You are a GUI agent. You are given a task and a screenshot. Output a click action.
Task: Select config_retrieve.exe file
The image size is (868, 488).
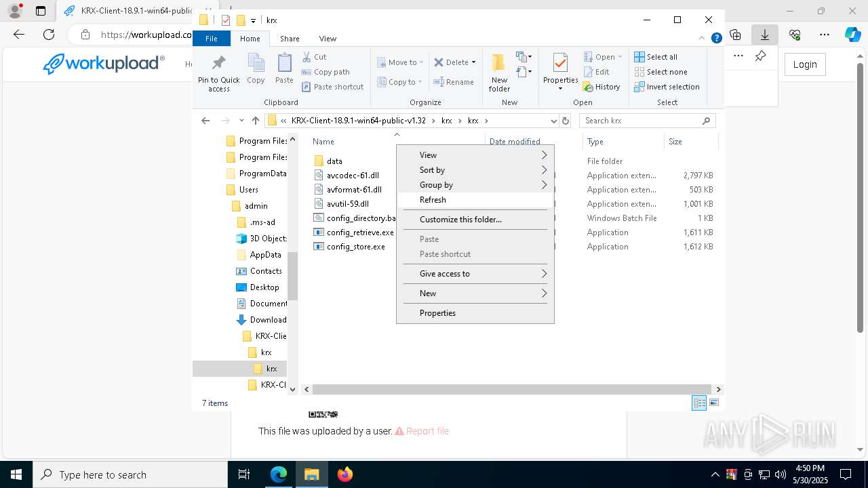(x=354, y=232)
